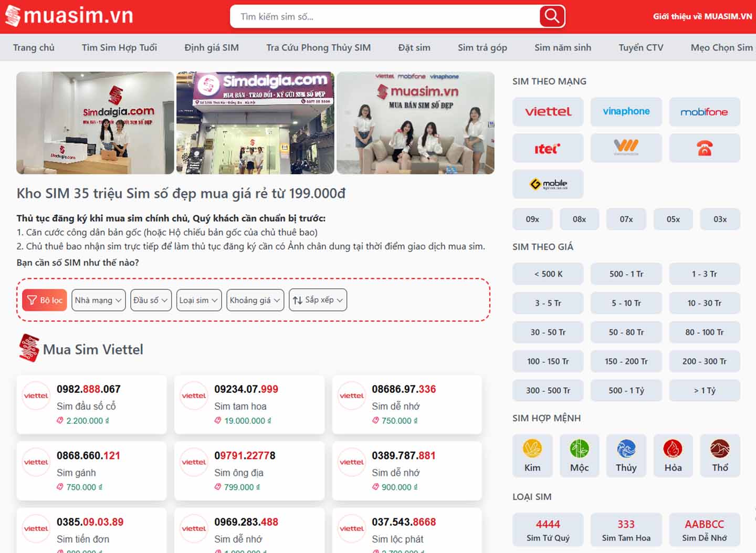Image resolution: width=756 pixels, height=553 pixels.
Task: Click Viettel logo beside 09791.22778
Action: click(x=194, y=462)
